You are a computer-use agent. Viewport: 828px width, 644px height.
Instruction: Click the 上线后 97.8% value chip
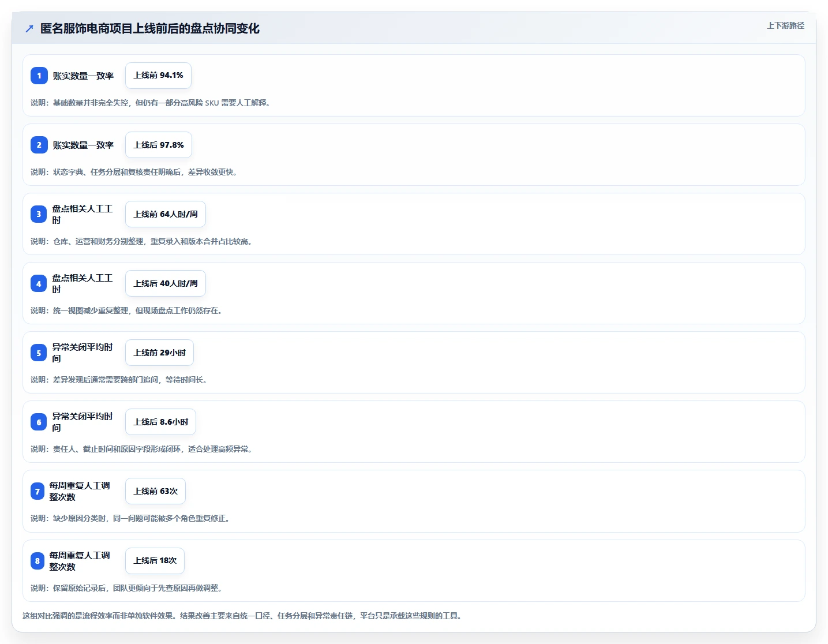click(x=159, y=145)
